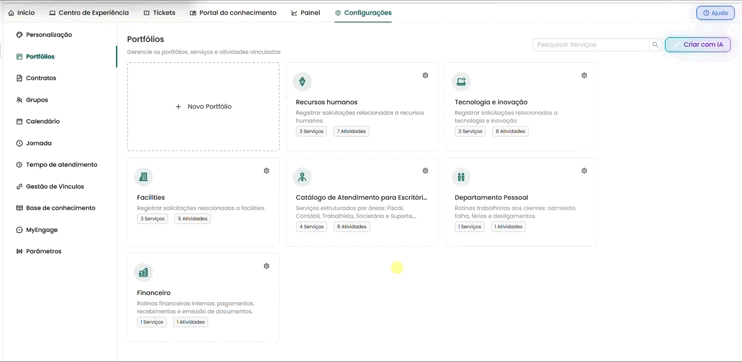This screenshot has width=742, height=362.
Task: Open settings gear on Departamento Pessoal card
Action: pyautogui.click(x=584, y=171)
